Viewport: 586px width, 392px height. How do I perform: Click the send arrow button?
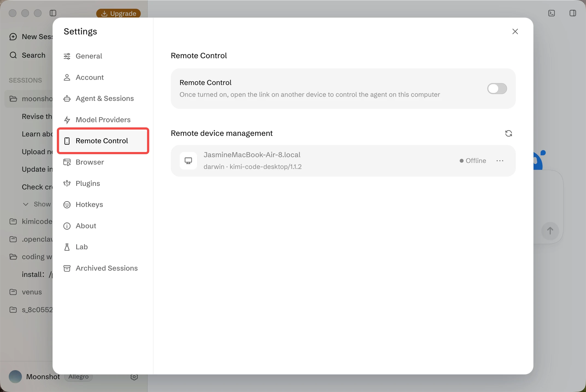tap(550, 231)
